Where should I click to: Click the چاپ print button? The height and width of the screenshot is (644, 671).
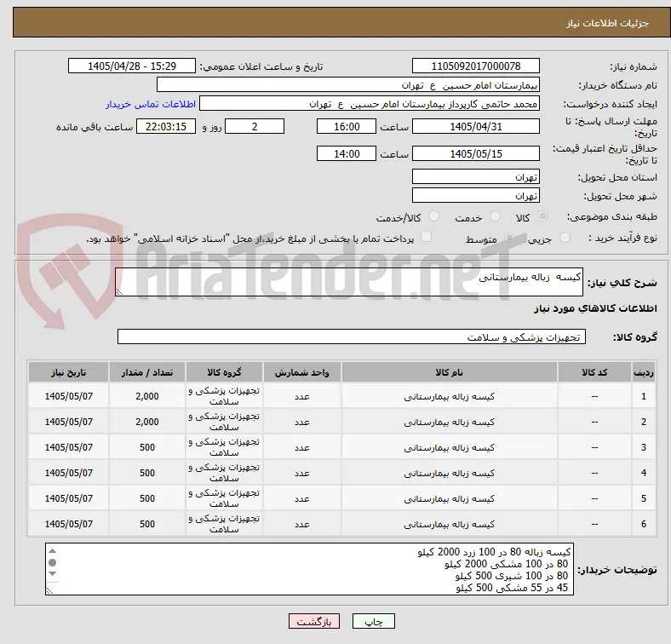374,621
